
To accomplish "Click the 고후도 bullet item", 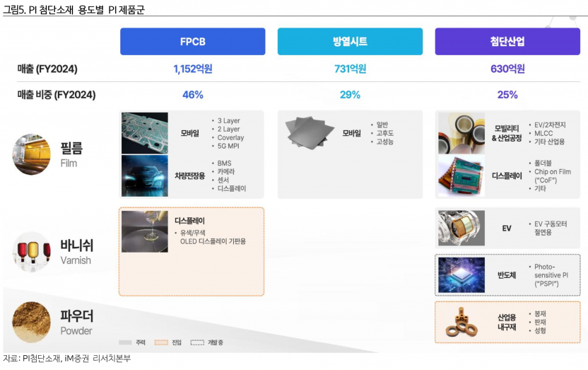I will coord(385,133).
